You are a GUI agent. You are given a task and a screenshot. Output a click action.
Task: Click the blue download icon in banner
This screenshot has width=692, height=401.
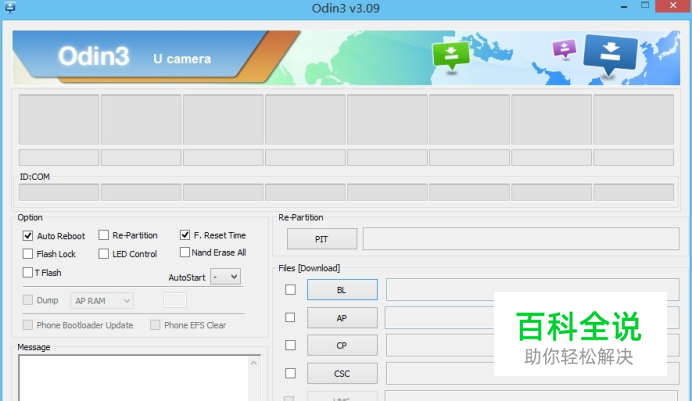(x=610, y=54)
